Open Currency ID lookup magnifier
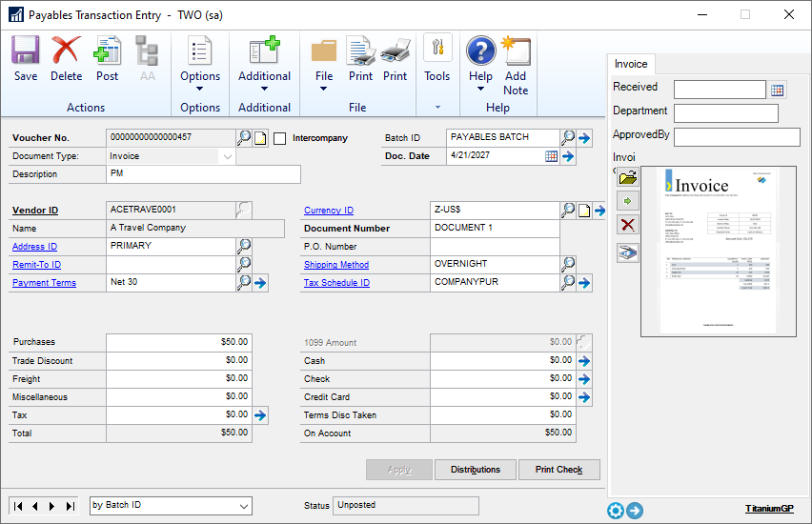 pyautogui.click(x=568, y=211)
